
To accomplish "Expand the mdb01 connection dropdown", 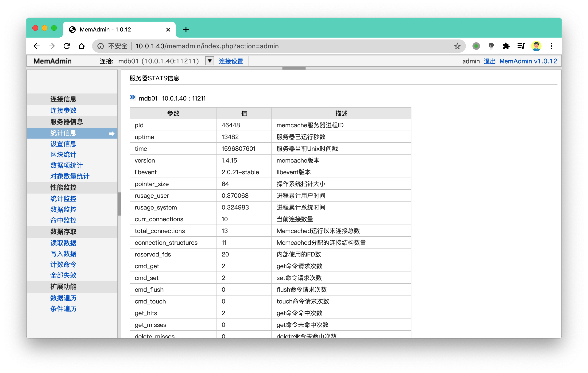I will point(209,61).
